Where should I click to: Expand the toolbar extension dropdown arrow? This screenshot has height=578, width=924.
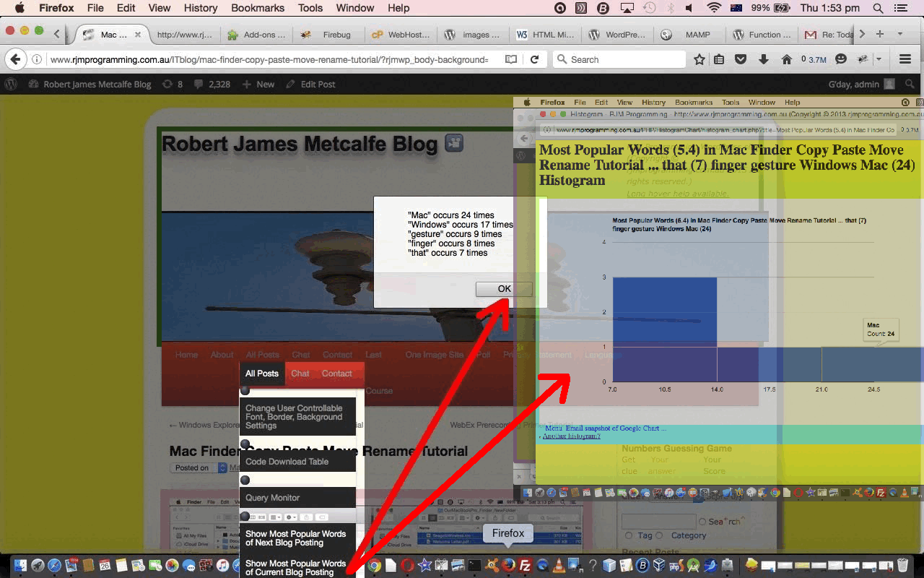pyautogui.click(x=879, y=59)
